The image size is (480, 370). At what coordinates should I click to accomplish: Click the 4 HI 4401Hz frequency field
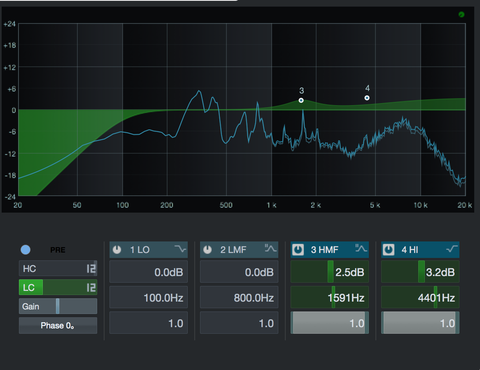[x=420, y=297]
